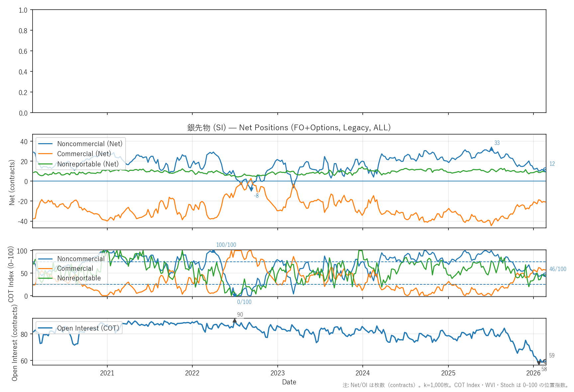Click the Open Interest (COT) legend label
This screenshot has width=574, height=392.
(x=88, y=328)
